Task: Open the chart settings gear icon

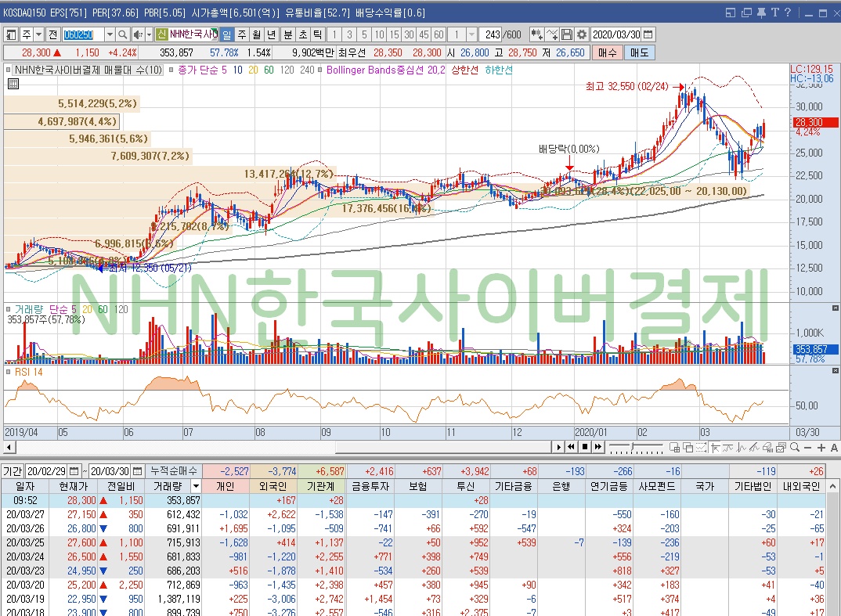Action: tap(582, 35)
